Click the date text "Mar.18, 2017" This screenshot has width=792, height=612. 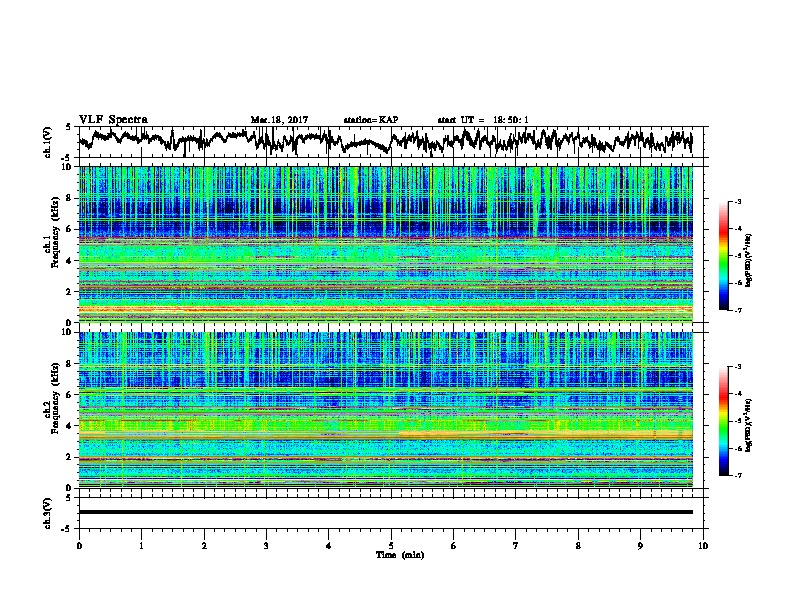pos(279,120)
